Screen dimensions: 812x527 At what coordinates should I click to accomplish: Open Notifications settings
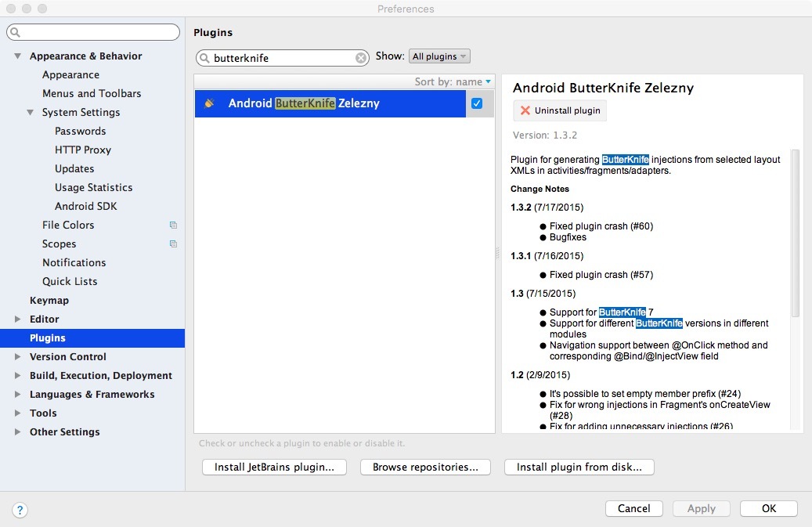74,263
